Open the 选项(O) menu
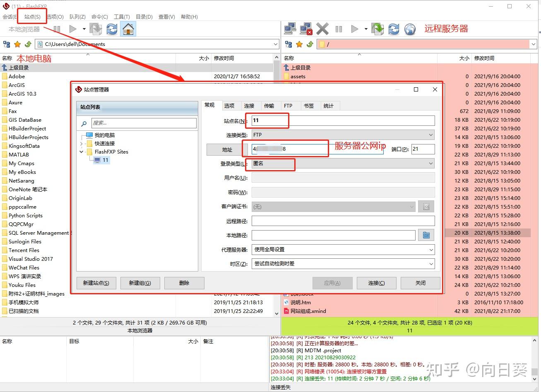The image size is (541, 392). pos(55,17)
